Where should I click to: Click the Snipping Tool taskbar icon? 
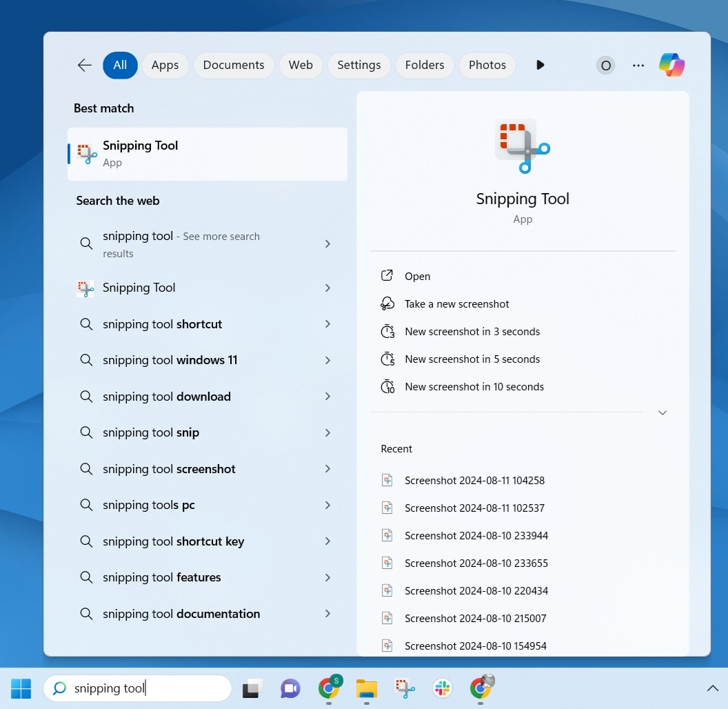405,688
